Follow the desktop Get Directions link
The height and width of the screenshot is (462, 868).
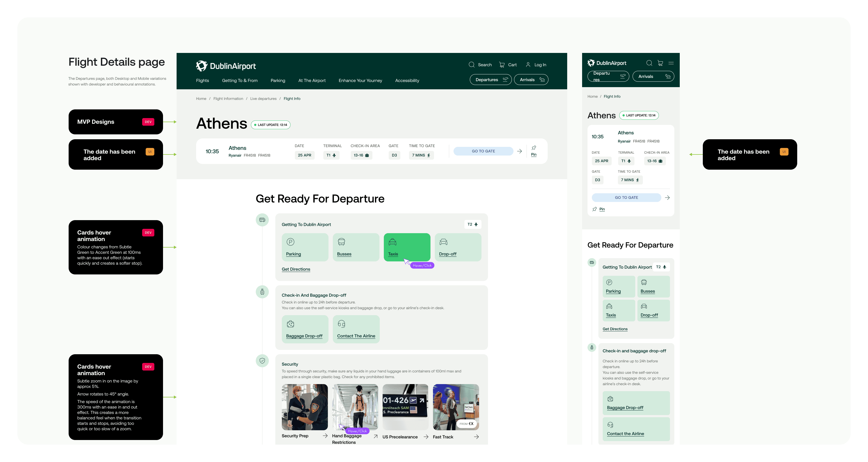[x=296, y=269]
